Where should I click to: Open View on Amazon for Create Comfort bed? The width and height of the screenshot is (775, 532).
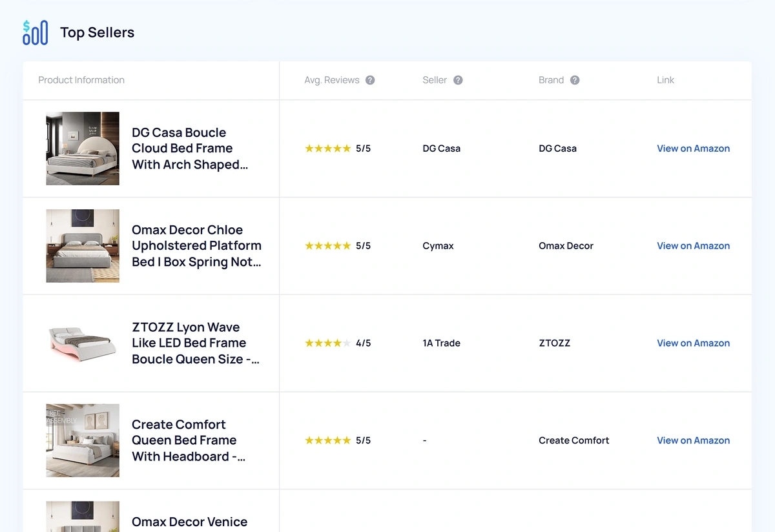[x=693, y=441]
